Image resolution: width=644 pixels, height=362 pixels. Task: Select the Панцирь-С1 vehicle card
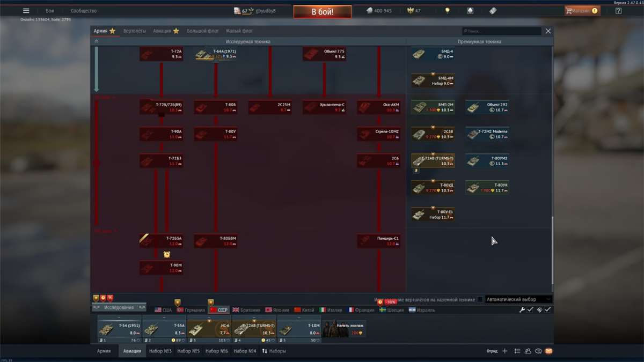click(379, 241)
